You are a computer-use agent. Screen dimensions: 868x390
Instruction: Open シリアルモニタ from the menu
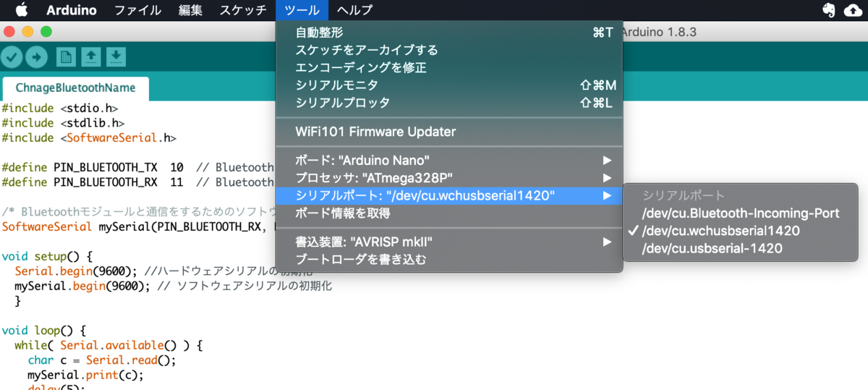(x=449, y=85)
